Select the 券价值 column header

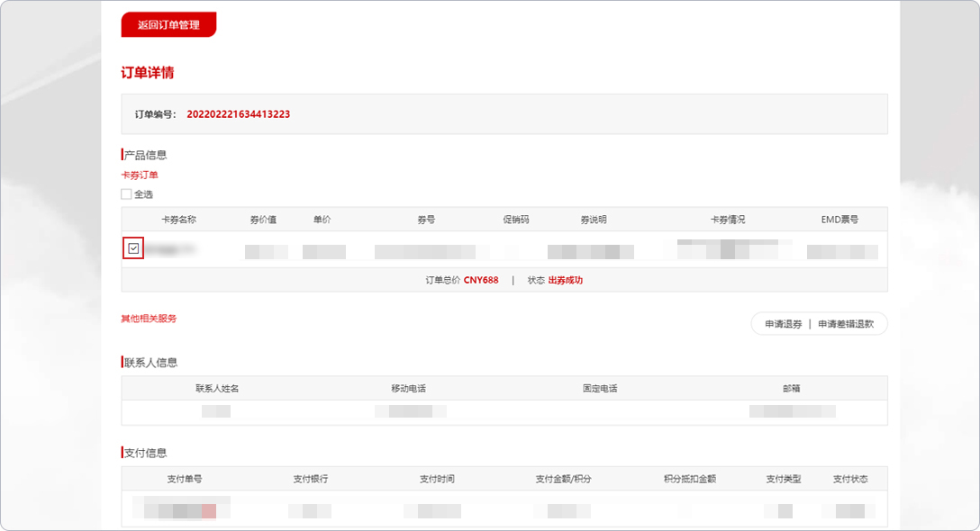[x=263, y=220]
